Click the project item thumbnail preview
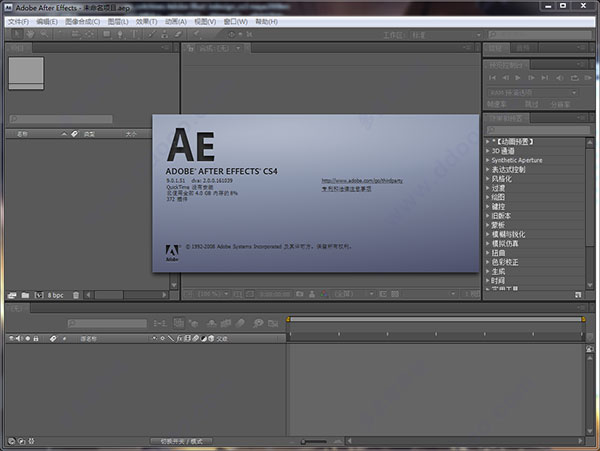 (26, 73)
